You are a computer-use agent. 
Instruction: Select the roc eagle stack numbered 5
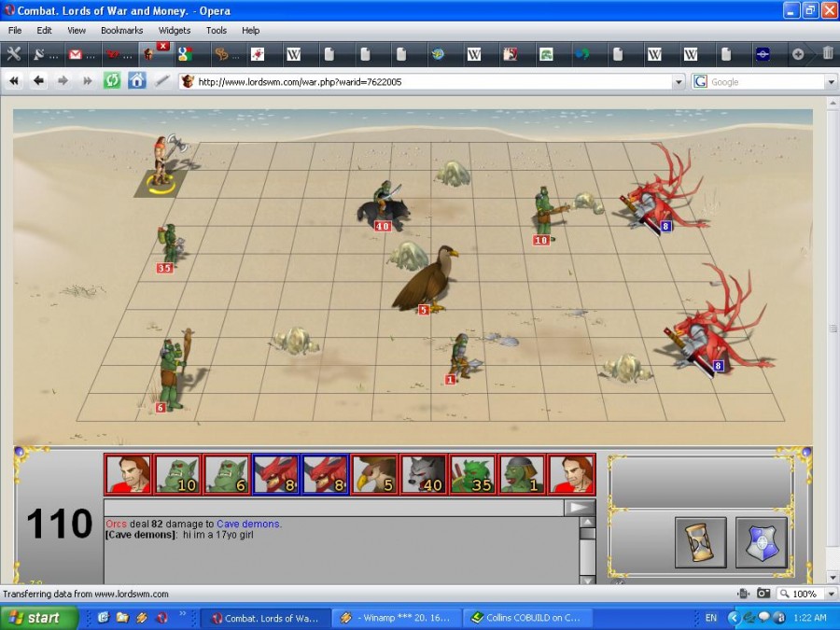point(427,280)
